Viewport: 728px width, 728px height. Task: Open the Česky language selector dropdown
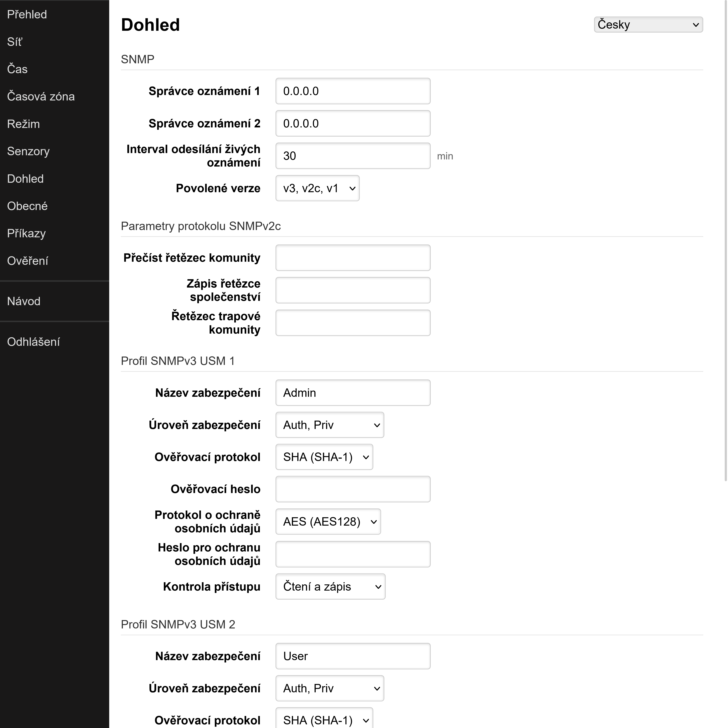tap(648, 24)
